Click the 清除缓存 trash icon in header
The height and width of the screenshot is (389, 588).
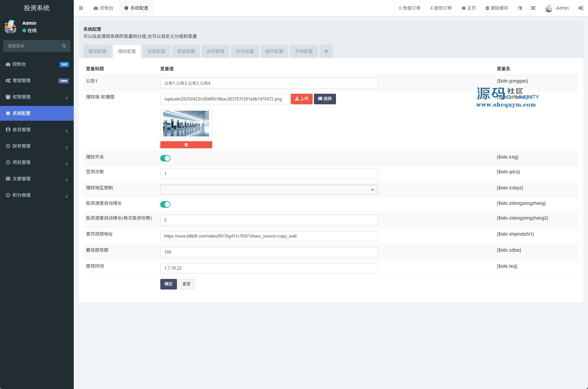[x=487, y=8]
